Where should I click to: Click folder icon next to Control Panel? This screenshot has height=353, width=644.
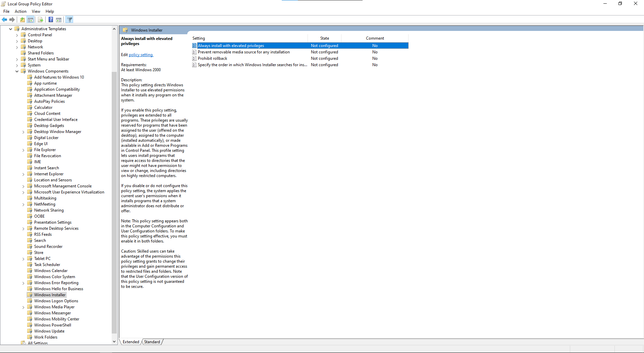coord(23,35)
